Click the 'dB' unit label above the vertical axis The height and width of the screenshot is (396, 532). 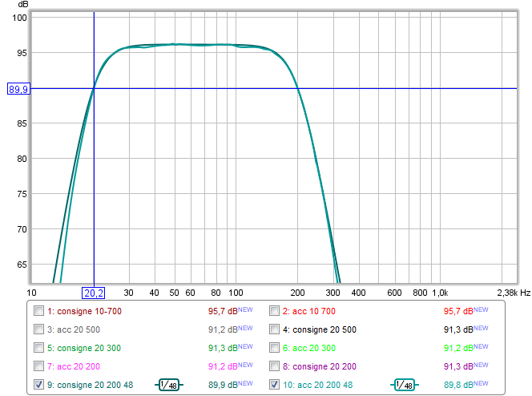pos(22,6)
